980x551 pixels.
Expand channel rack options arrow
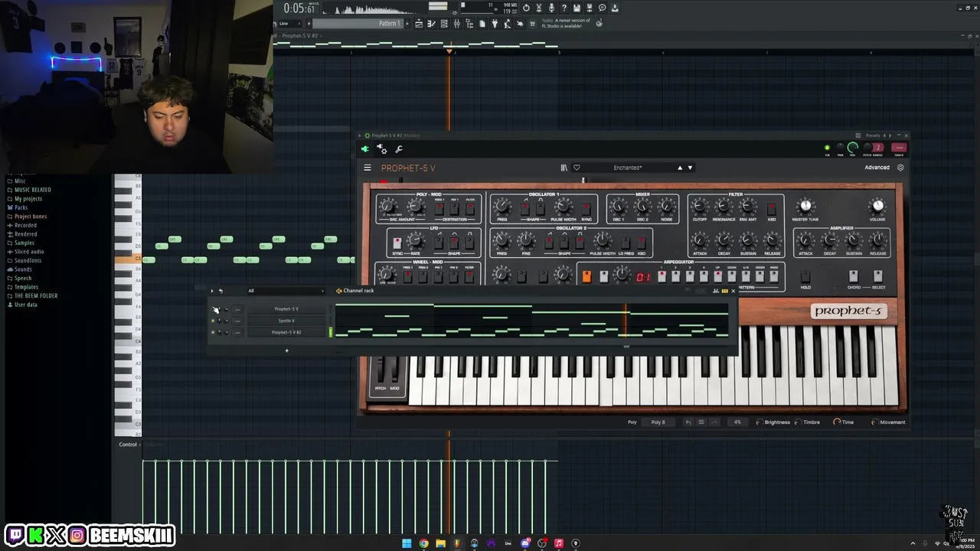pyautogui.click(x=212, y=291)
